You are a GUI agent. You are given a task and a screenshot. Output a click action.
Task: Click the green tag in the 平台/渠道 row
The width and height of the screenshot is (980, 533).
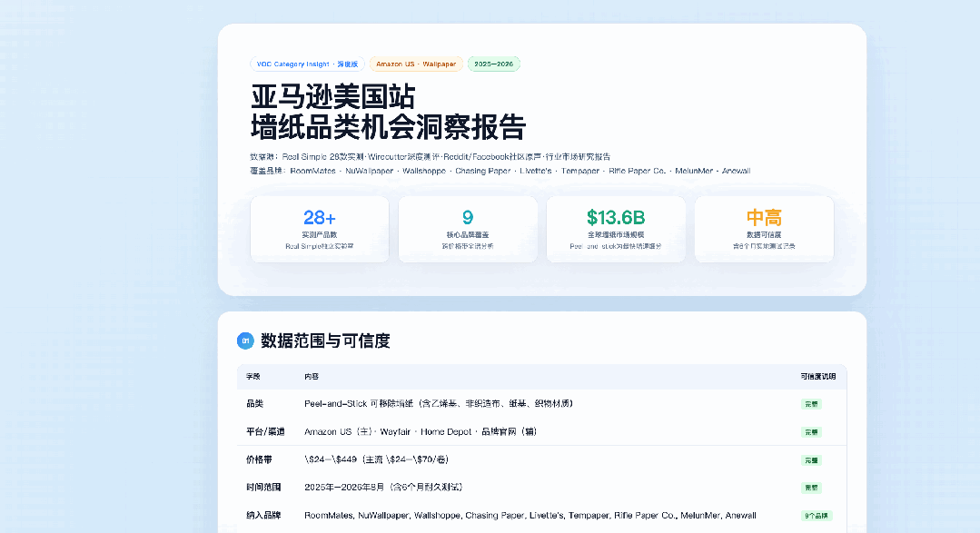point(811,432)
